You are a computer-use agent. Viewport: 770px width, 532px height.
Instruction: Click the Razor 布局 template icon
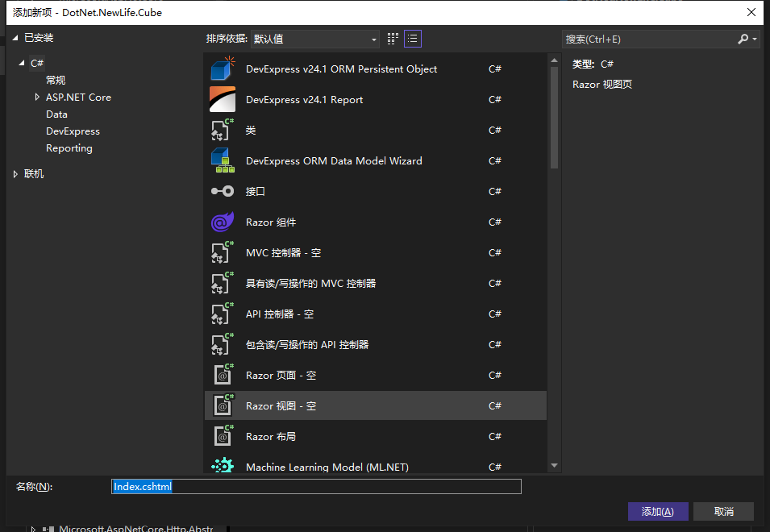tap(224, 436)
